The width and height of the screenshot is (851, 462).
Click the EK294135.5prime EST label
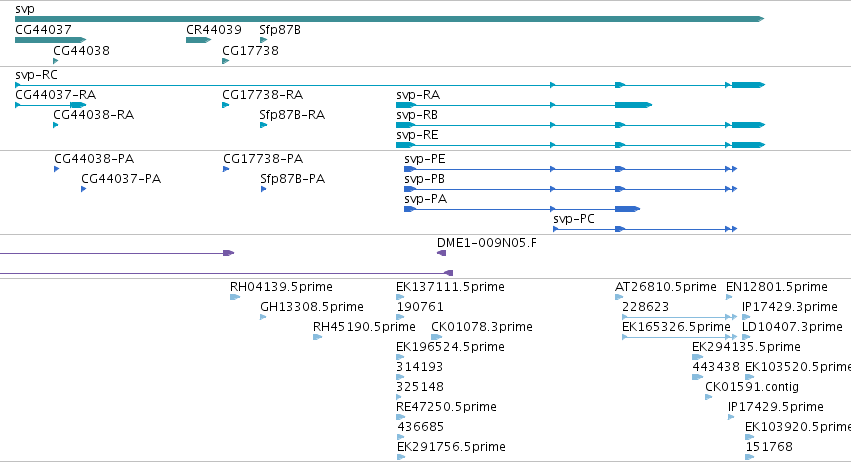[746, 347]
